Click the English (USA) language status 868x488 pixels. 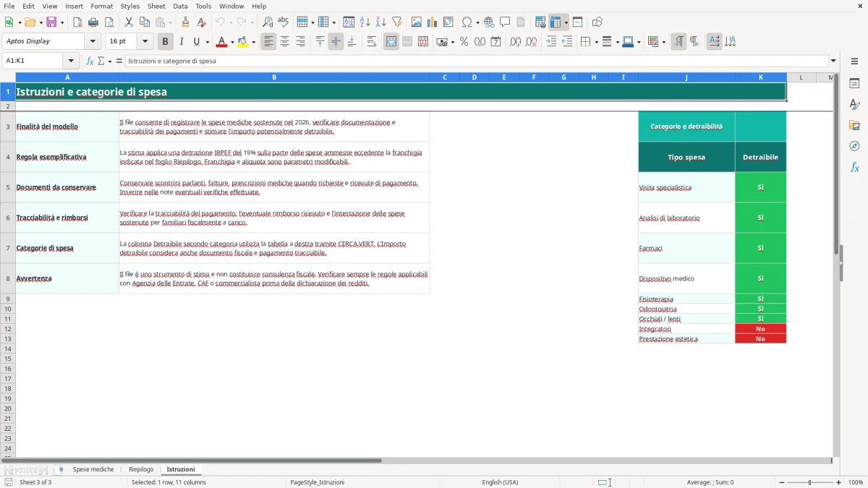500,482
